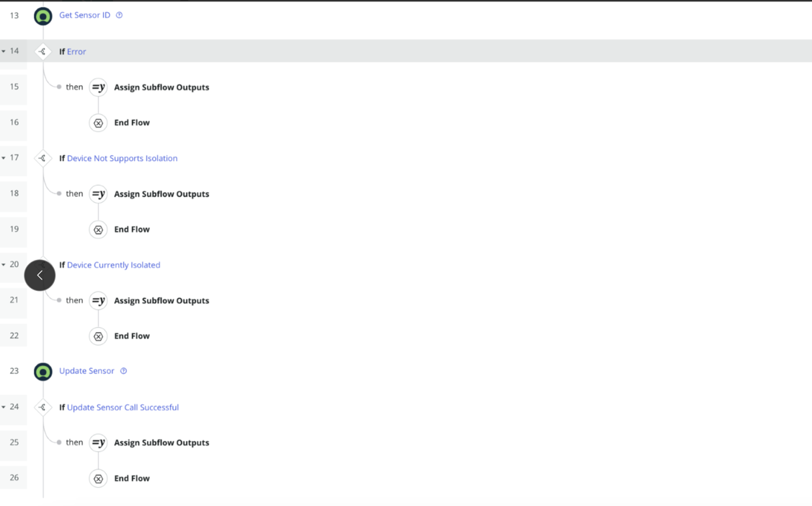This screenshot has width=812, height=506.
Task: Click the 'then' branch label on step 21
Action: coord(74,300)
